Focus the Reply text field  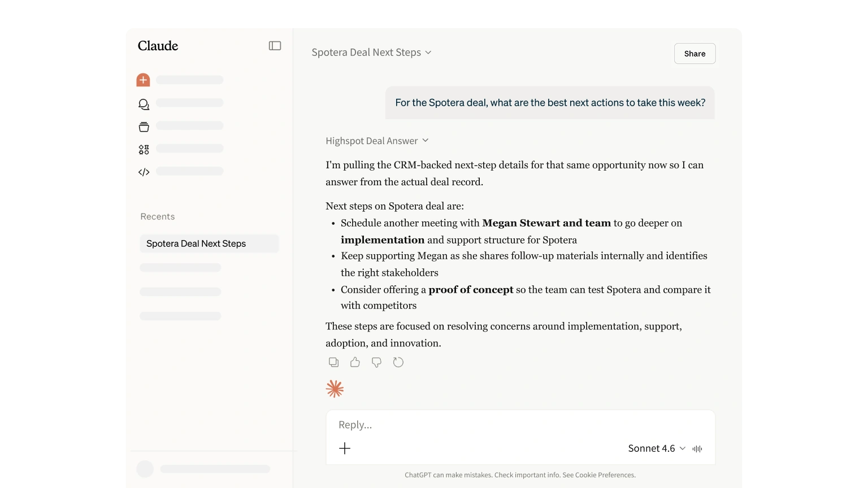click(520, 425)
